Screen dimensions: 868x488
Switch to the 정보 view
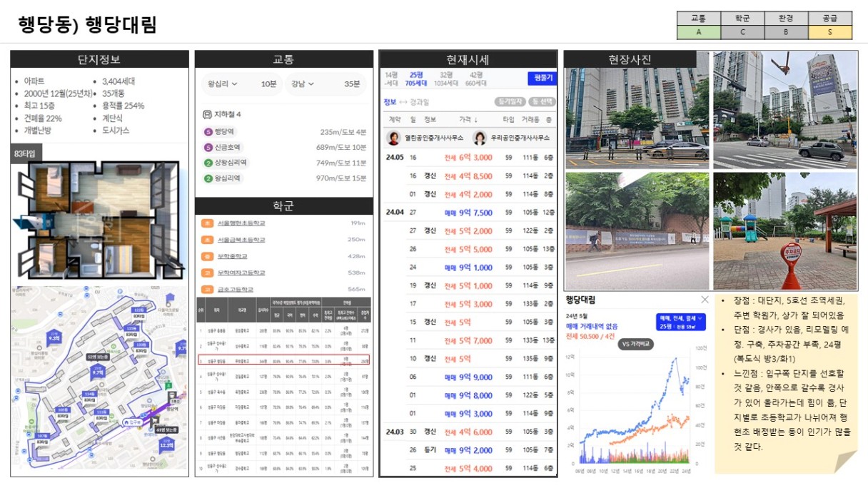click(390, 102)
